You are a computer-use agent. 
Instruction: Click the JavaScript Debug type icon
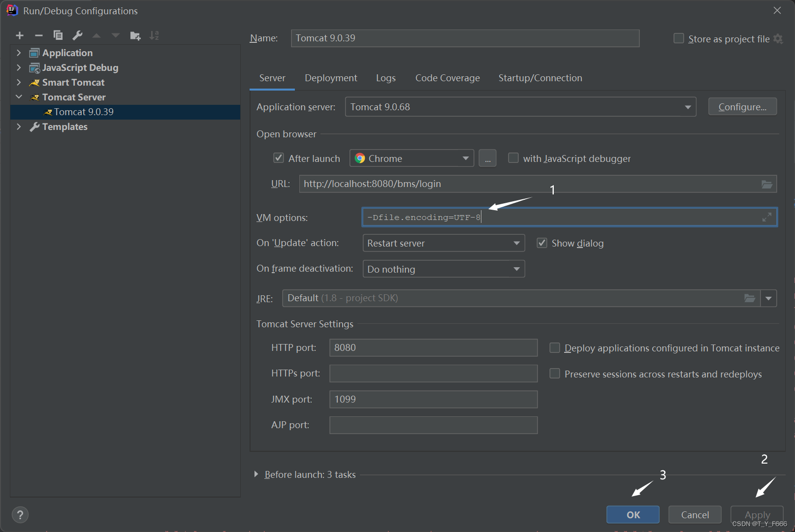click(34, 68)
